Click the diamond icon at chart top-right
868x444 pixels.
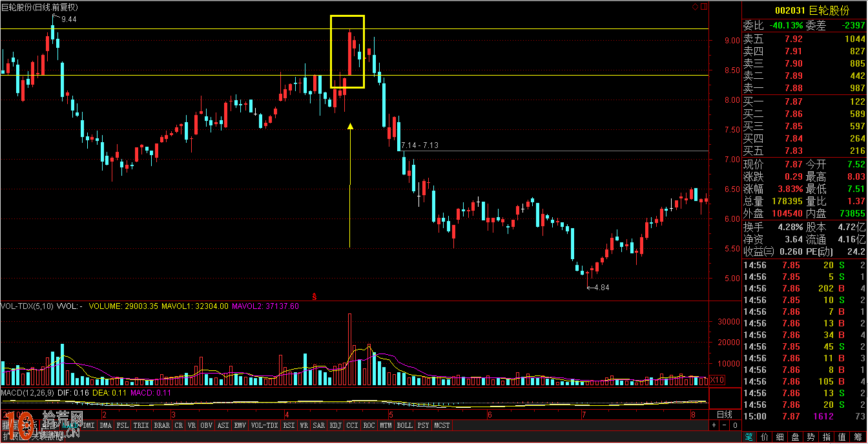[x=695, y=7]
